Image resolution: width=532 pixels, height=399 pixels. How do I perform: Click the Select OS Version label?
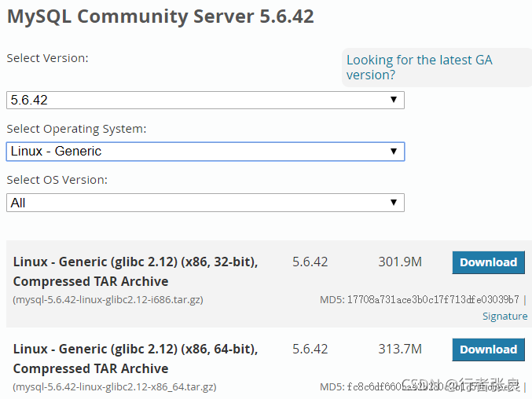coord(57,180)
